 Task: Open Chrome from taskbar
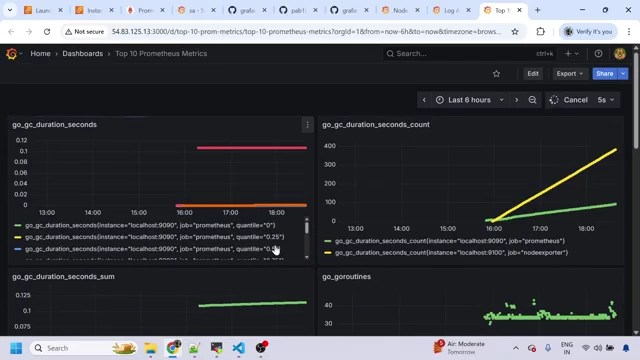[x=173, y=348]
